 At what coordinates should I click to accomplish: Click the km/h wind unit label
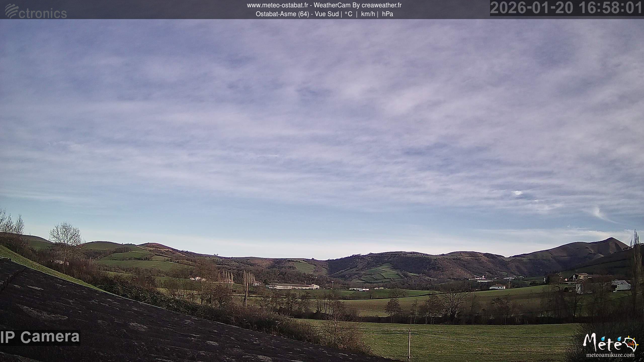(368, 14)
